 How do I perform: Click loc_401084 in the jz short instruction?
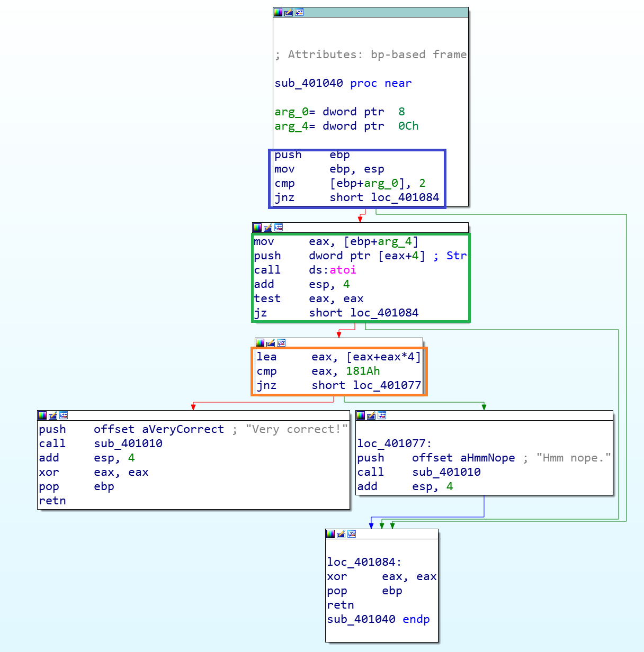coord(384,313)
